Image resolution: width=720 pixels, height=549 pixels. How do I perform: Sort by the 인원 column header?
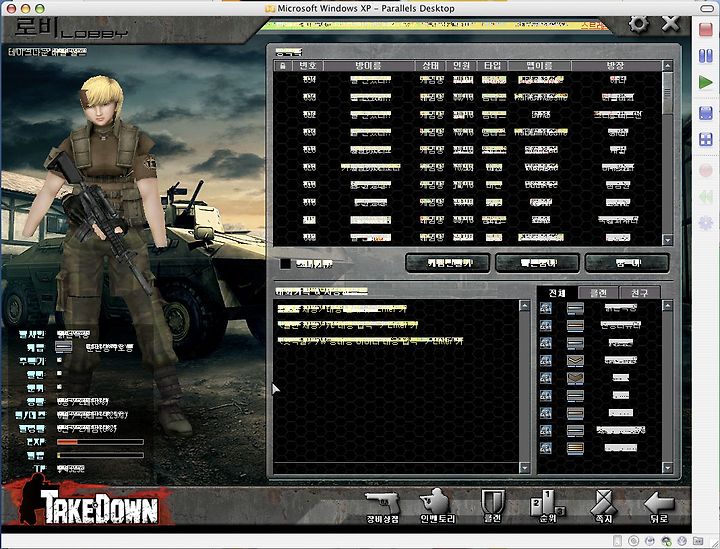click(x=461, y=66)
